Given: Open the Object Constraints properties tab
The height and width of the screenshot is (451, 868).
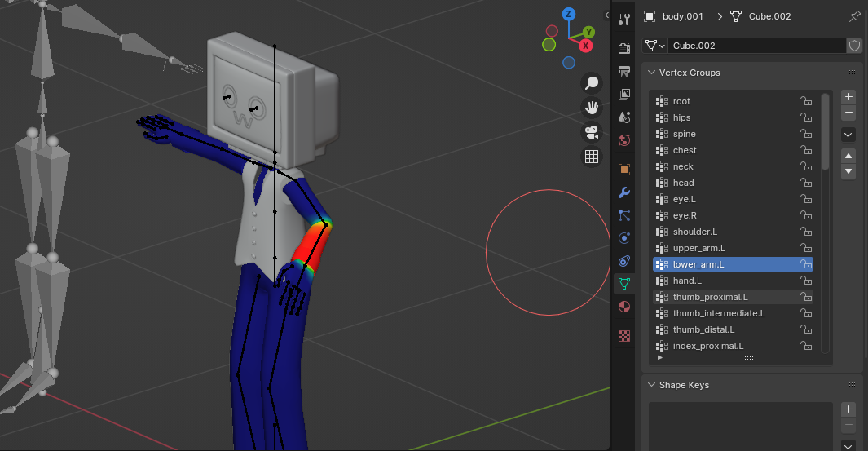Looking at the screenshot, I should tap(623, 261).
